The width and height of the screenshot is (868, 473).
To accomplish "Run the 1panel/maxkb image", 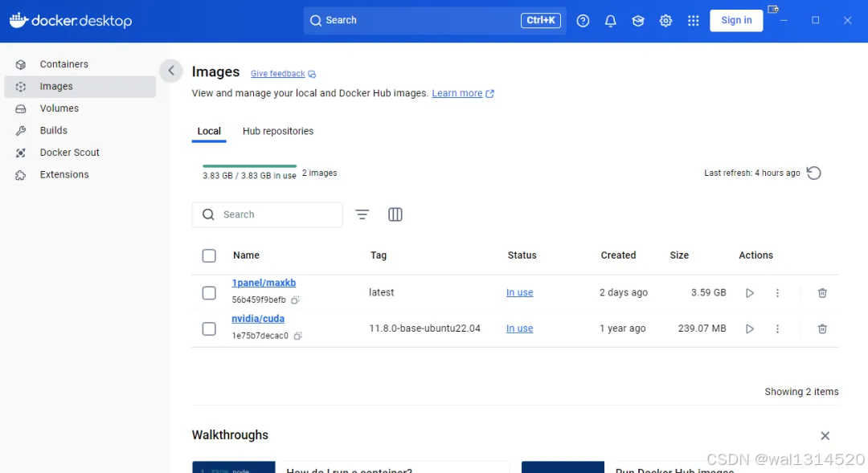I will (x=750, y=292).
